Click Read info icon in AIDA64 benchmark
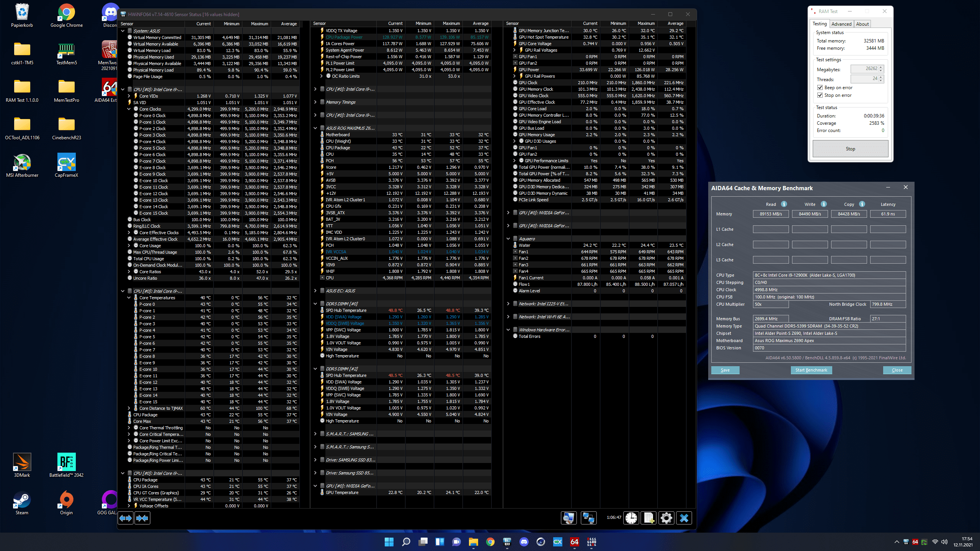The width and height of the screenshot is (980, 551). click(x=784, y=204)
